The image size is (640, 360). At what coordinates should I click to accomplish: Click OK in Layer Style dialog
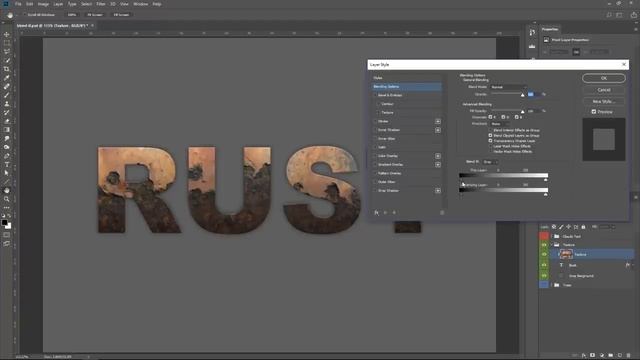(x=604, y=78)
